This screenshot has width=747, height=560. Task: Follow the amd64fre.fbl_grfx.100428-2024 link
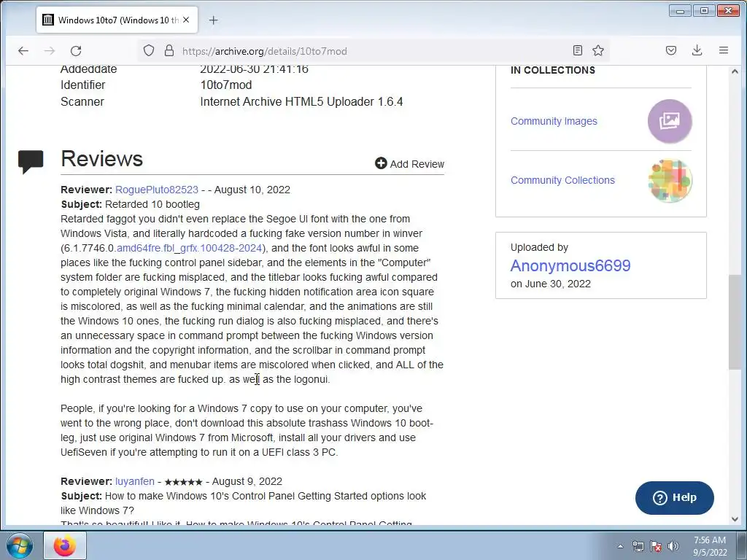(189, 248)
